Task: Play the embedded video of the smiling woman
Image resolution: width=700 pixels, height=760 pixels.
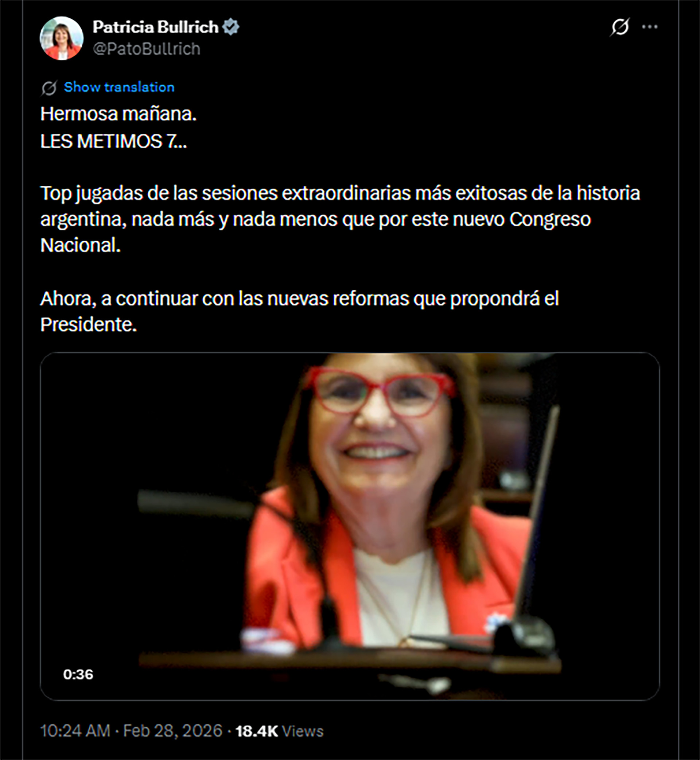Action: pyautogui.click(x=350, y=526)
